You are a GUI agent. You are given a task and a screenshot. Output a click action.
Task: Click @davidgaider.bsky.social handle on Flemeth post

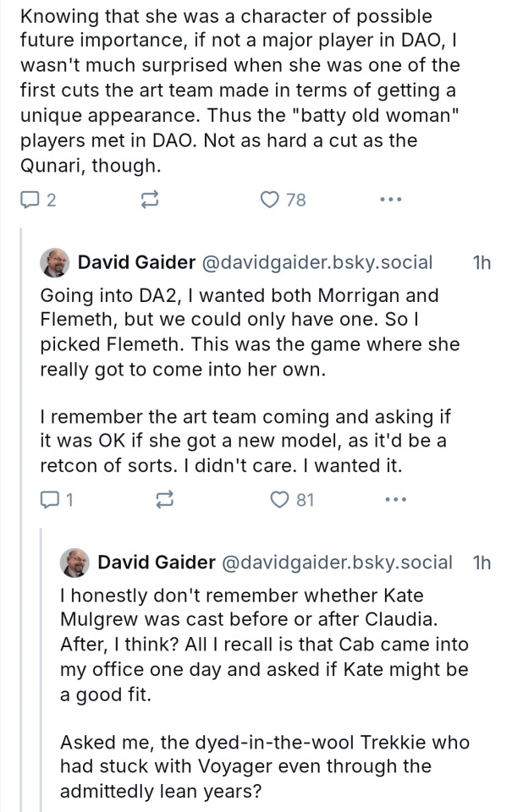(x=316, y=263)
